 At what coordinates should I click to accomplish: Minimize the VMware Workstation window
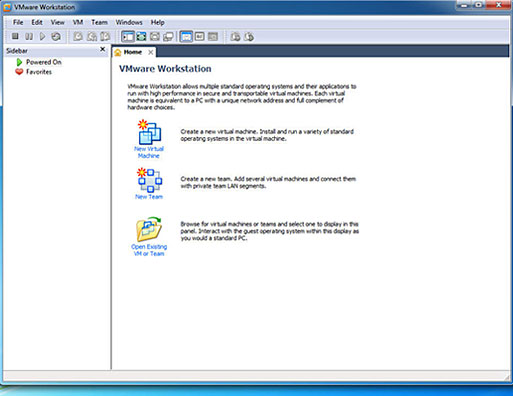click(464, 5)
